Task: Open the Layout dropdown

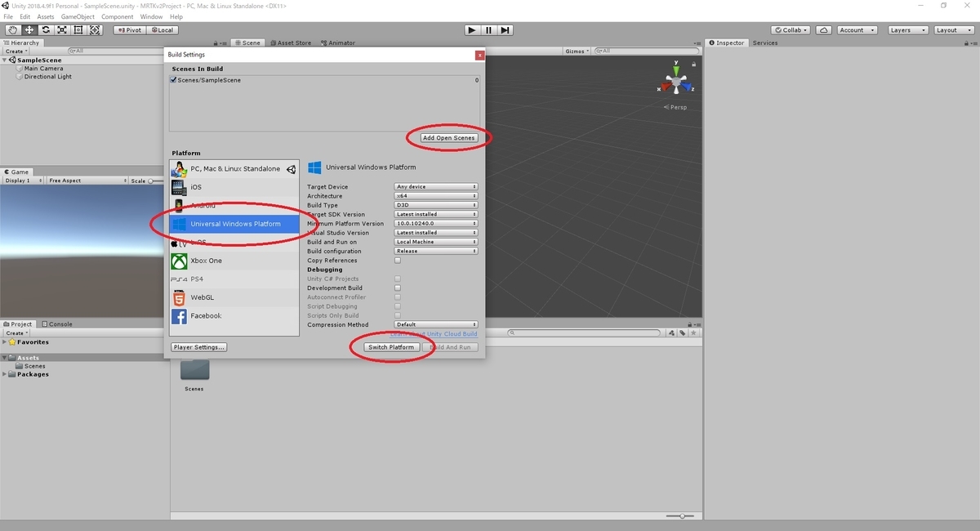Action: click(952, 30)
